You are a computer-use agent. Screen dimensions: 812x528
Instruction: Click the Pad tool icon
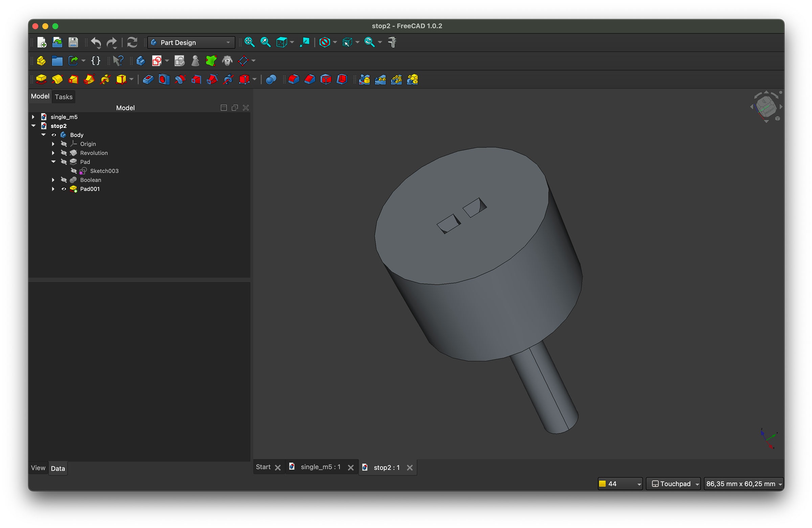41,79
